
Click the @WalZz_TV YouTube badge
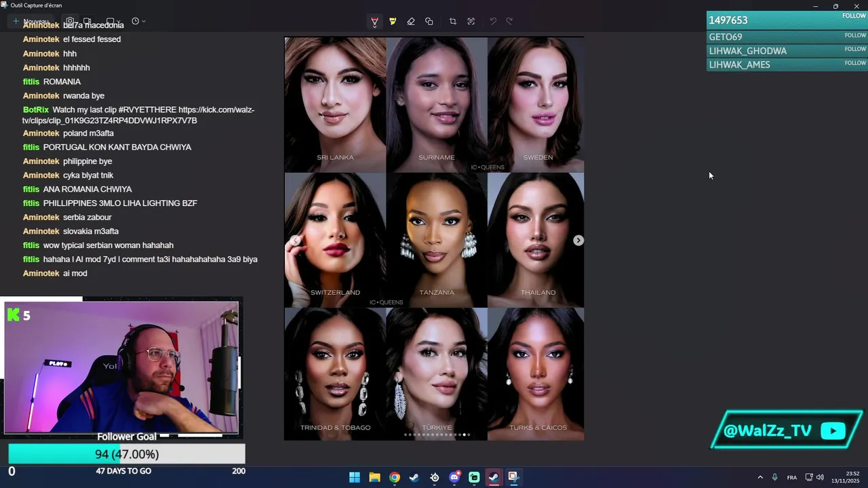pos(787,430)
